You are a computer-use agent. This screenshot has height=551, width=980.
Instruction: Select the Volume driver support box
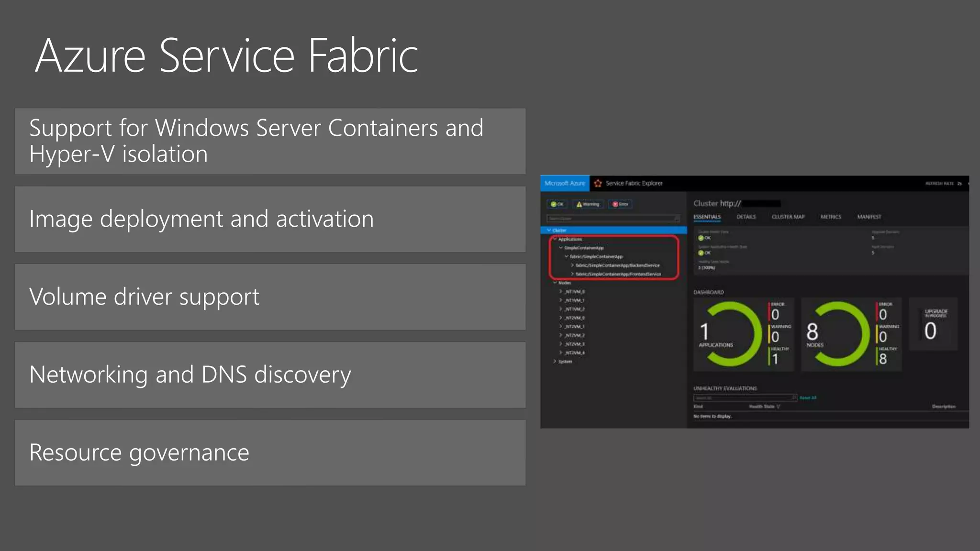270,297
